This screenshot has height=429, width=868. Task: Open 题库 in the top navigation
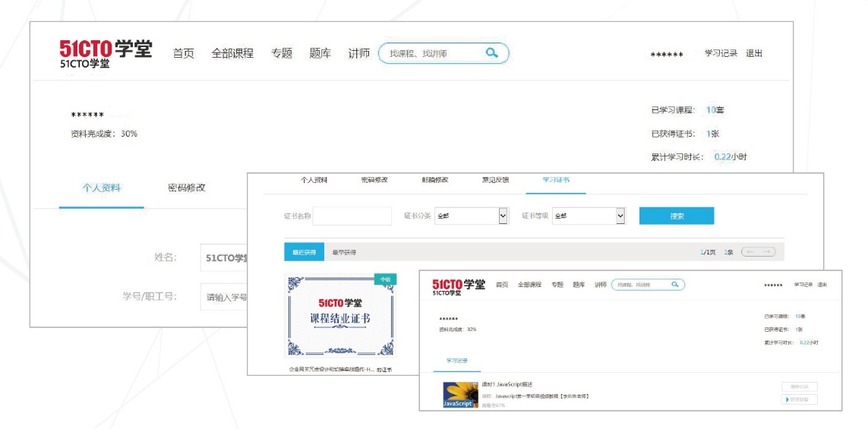(320, 53)
